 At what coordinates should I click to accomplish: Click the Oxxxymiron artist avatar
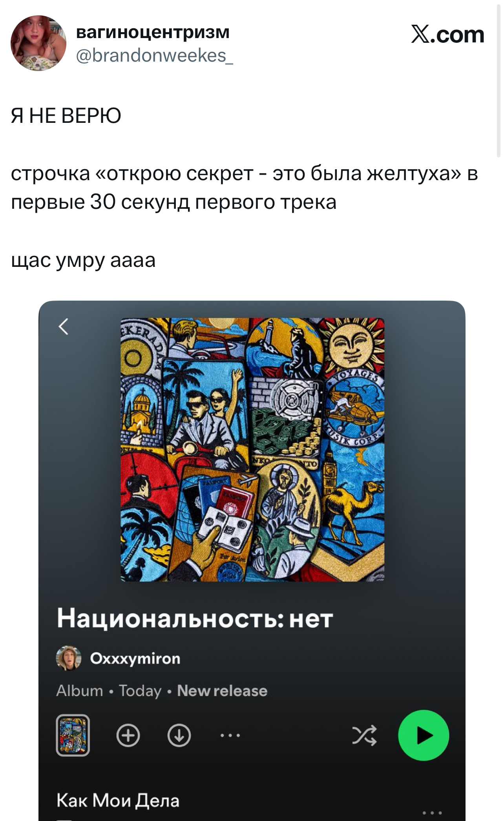[x=69, y=658]
